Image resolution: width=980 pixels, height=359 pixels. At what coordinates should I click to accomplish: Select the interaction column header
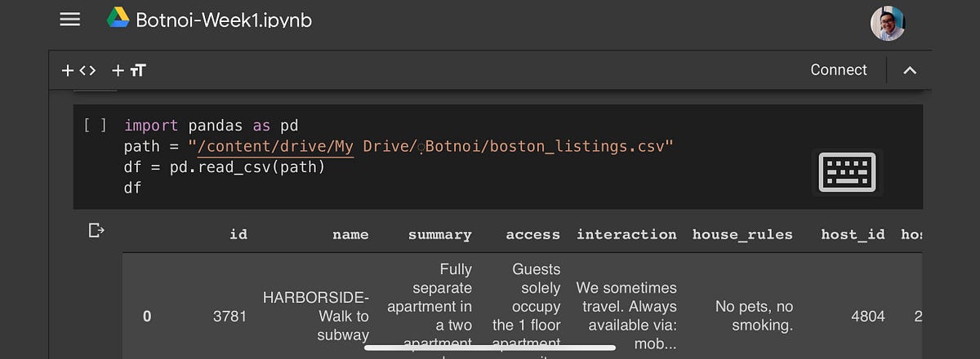[626, 235]
